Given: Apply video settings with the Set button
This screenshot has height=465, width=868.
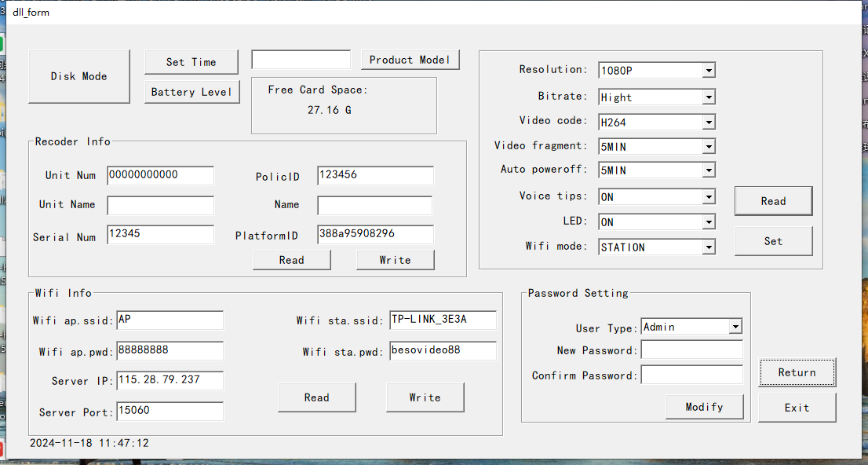Looking at the screenshot, I should point(773,240).
